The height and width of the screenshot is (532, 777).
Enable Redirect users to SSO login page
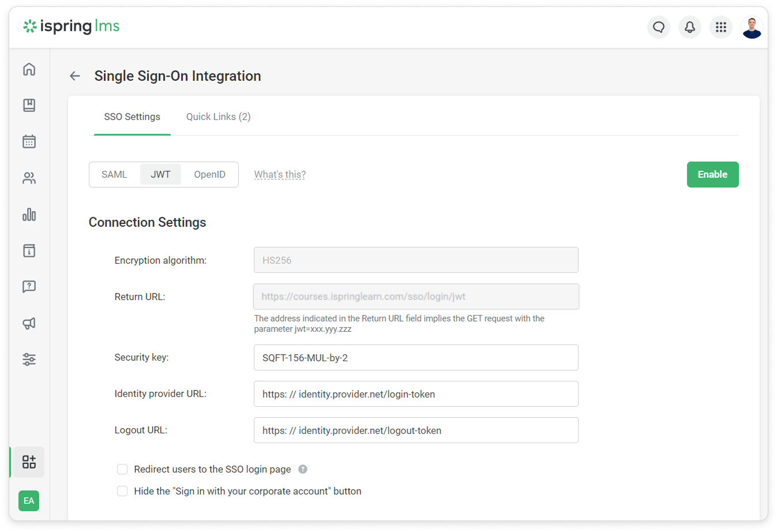(122, 469)
